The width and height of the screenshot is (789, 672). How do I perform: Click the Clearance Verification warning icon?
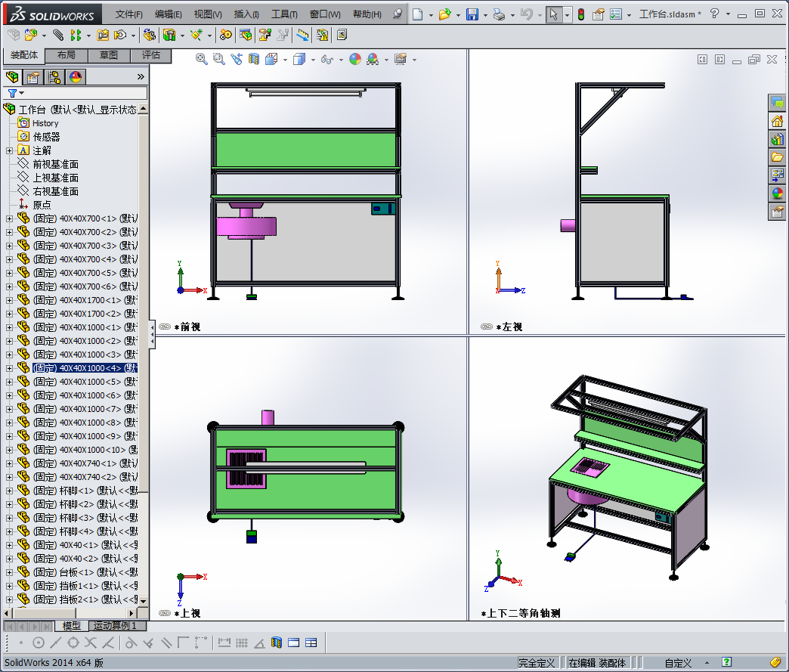(x=322, y=35)
